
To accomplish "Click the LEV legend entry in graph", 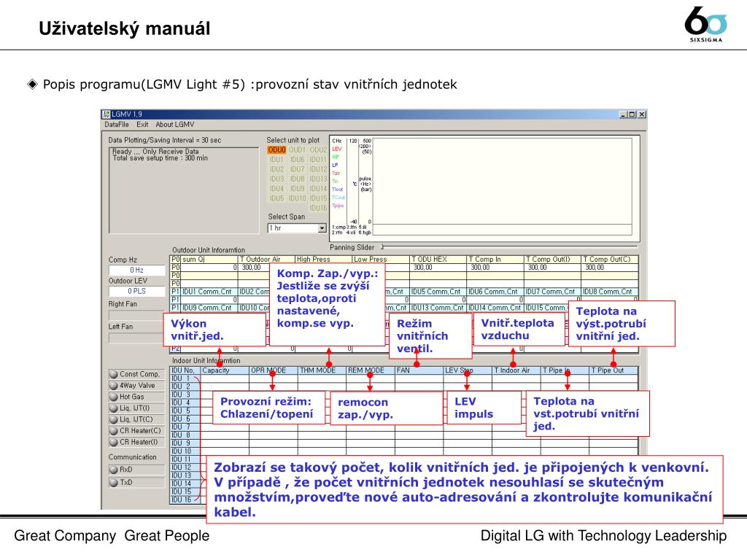I will (337, 149).
